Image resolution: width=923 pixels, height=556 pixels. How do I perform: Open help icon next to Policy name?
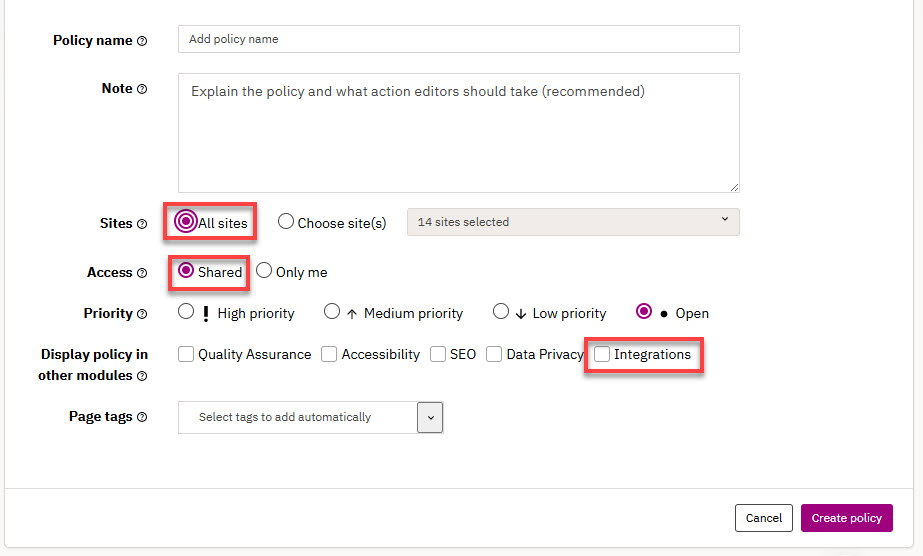142,41
